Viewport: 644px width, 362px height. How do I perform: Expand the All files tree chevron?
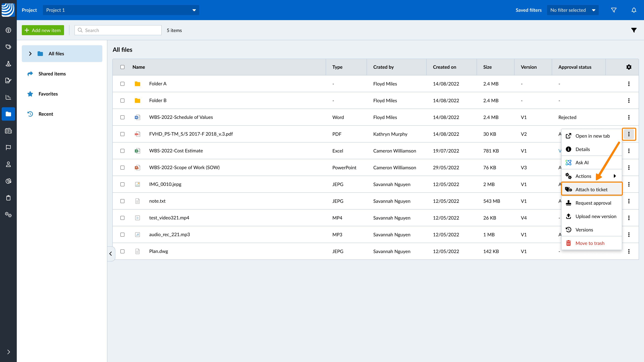click(30, 54)
